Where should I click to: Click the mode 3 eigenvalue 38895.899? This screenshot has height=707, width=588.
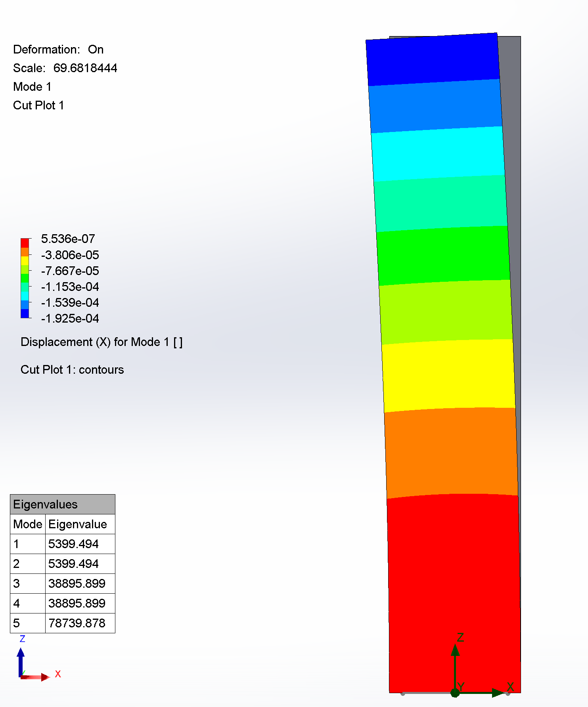(x=80, y=584)
